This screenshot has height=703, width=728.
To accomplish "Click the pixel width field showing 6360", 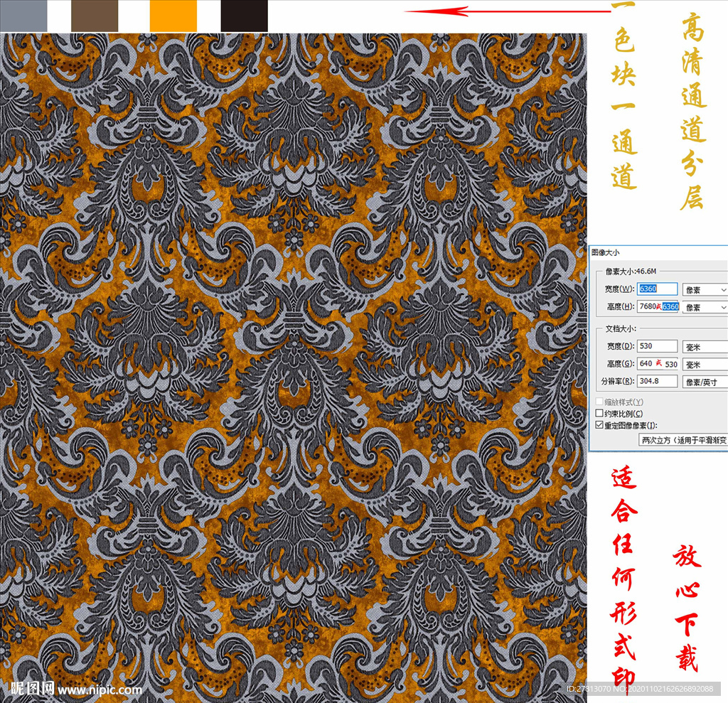I will point(657,289).
